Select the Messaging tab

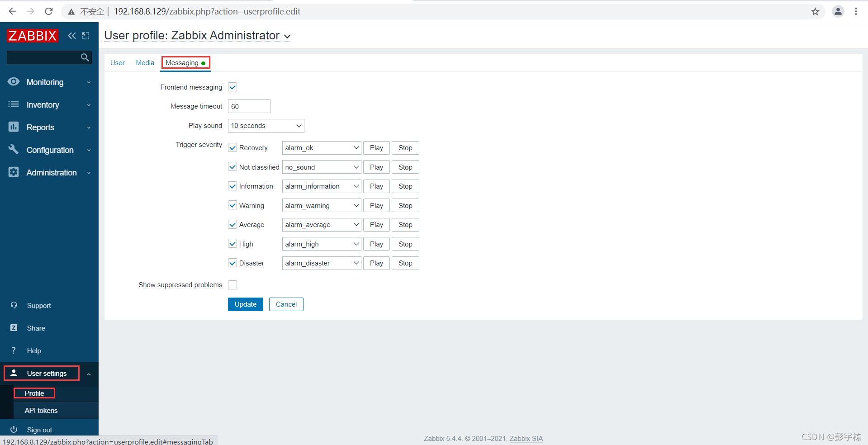tap(185, 63)
